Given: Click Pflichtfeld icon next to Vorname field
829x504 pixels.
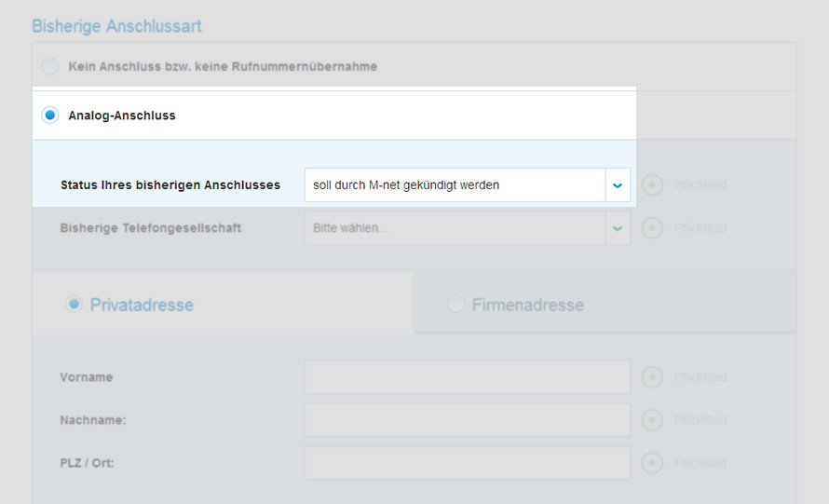Looking at the screenshot, I should point(653,377).
